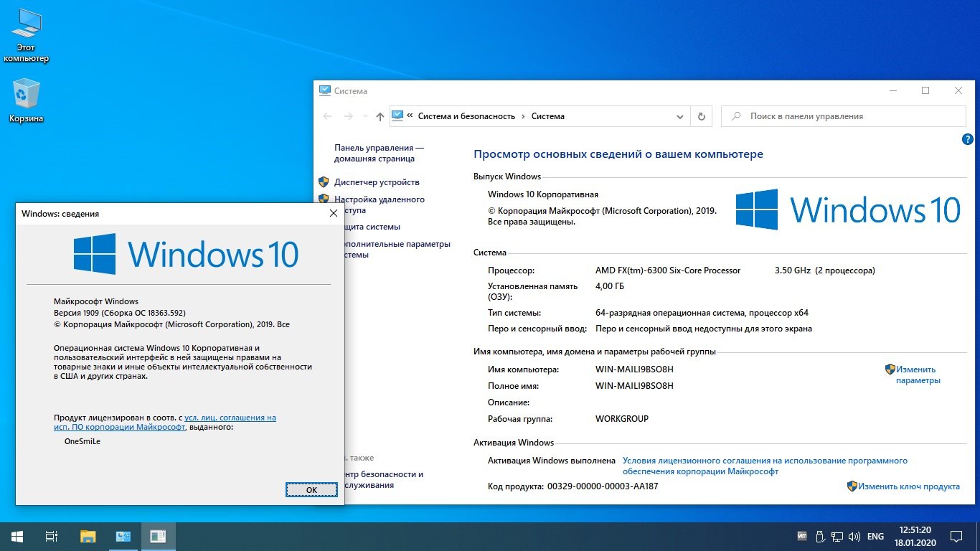This screenshot has width=980, height=551.
Task: Close the 'Windows: сведения' dialog
Action: (x=333, y=214)
